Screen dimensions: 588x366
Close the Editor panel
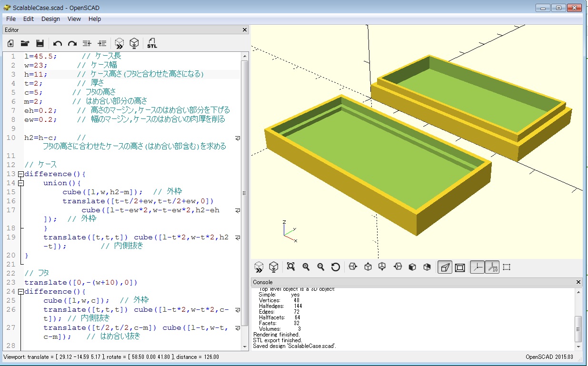point(245,30)
